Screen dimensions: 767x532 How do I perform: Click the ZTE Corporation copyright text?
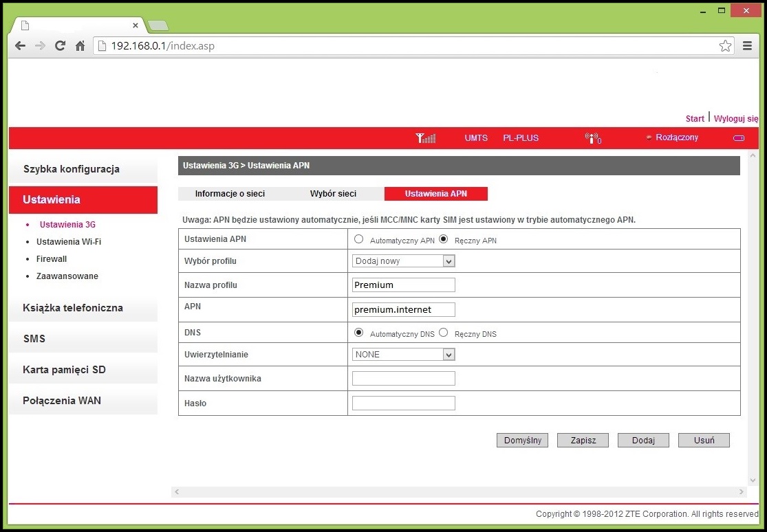(647, 514)
